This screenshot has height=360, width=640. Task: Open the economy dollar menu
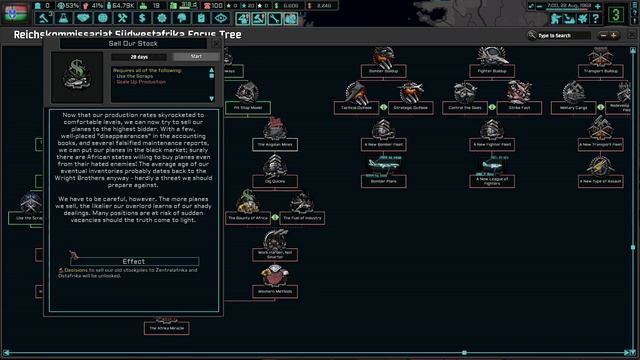tap(142, 18)
